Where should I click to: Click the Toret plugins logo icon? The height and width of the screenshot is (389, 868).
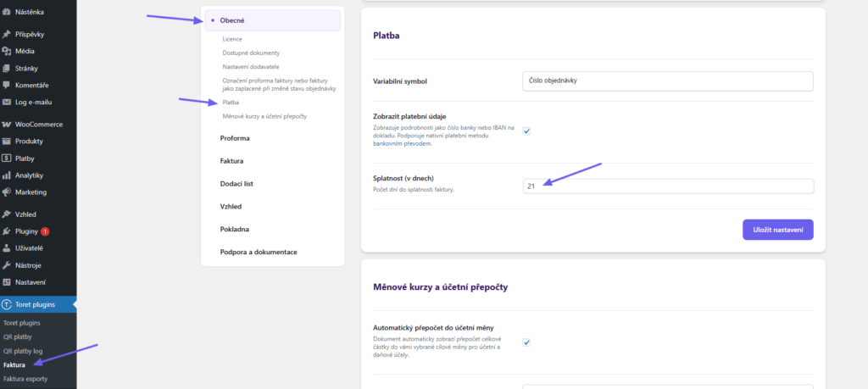7,304
